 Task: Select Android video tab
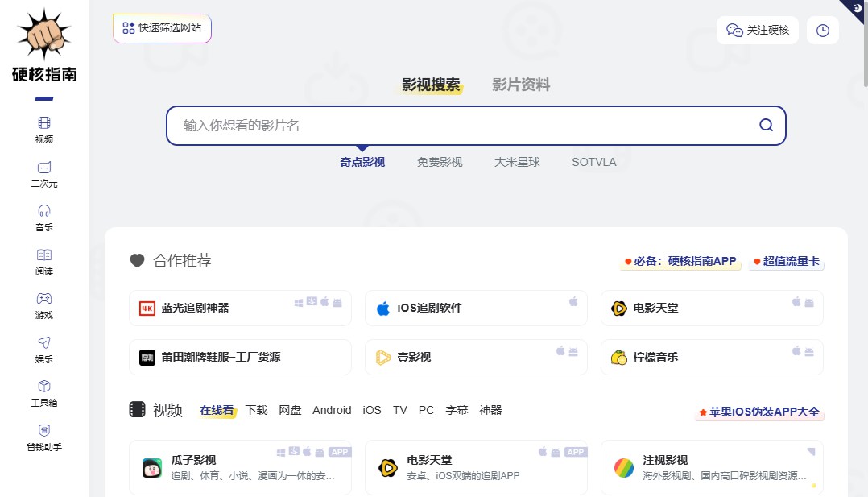pyautogui.click(x=332, y=410)
